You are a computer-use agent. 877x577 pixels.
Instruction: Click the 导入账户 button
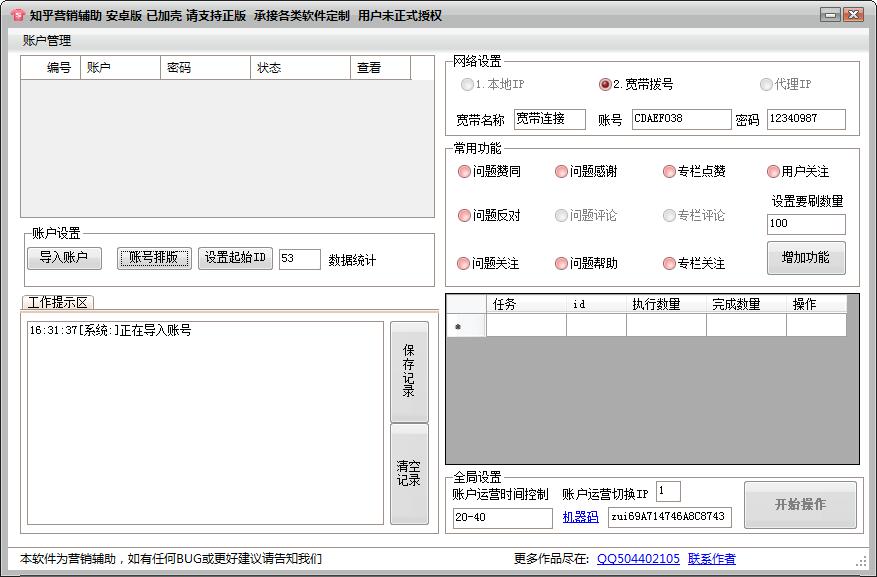coord(64,258)
